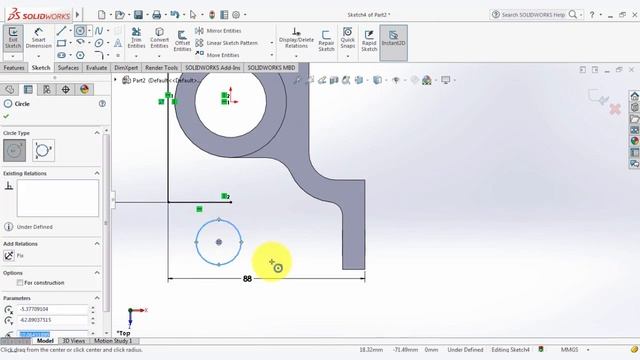Open the Appearances task pane tab
640x360 pixels.
634,141
